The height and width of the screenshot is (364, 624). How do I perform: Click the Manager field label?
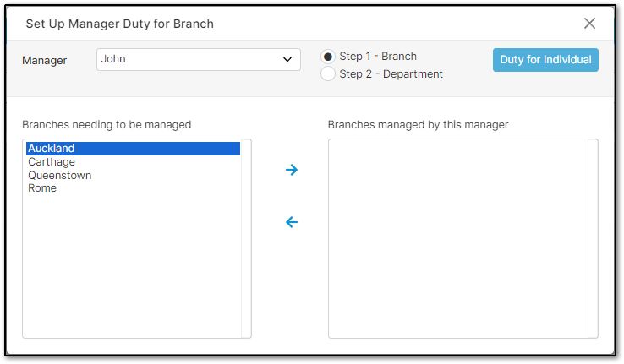click(x=44, y=61)
